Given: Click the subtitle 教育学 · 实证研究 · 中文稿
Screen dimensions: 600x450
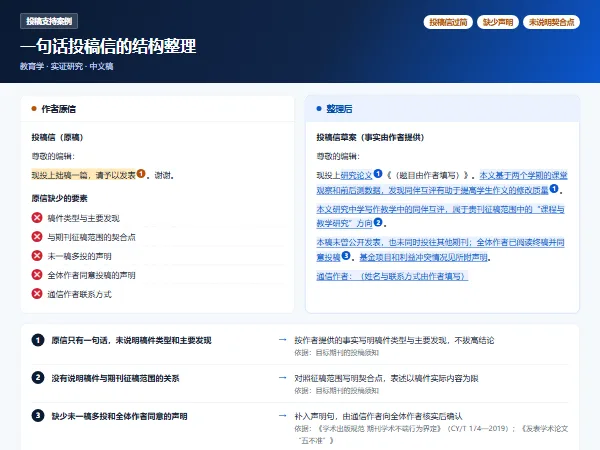Looking at the screenshot, I should click(67, 66).
